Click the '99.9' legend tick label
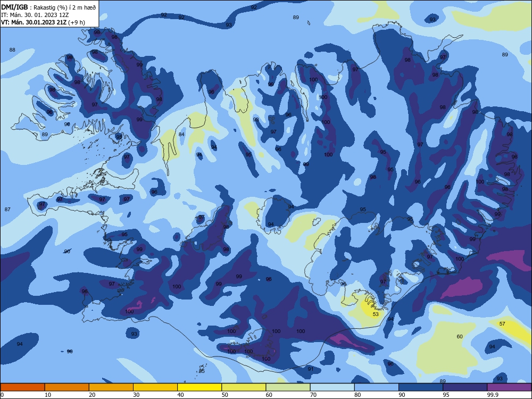 [493, 395]
